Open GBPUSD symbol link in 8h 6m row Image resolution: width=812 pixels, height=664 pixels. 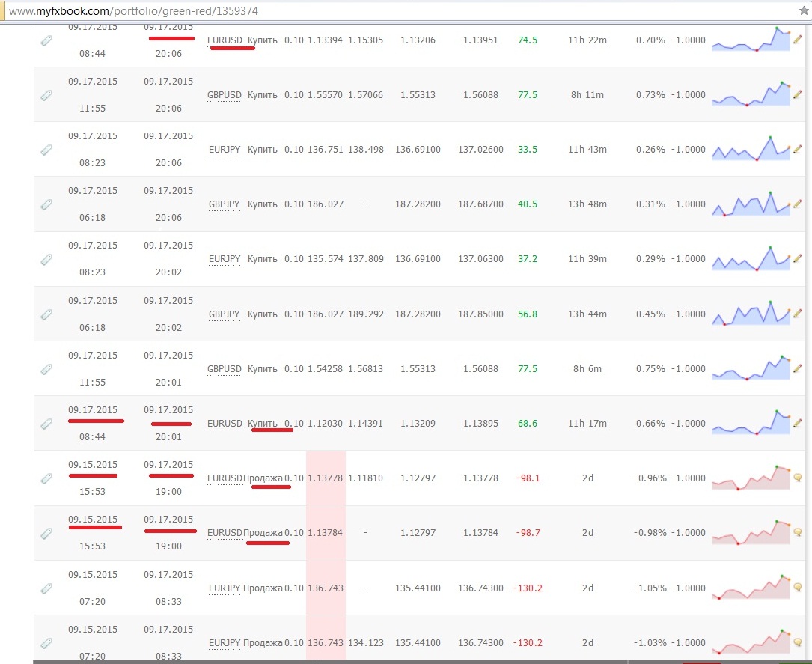[225, 369]
